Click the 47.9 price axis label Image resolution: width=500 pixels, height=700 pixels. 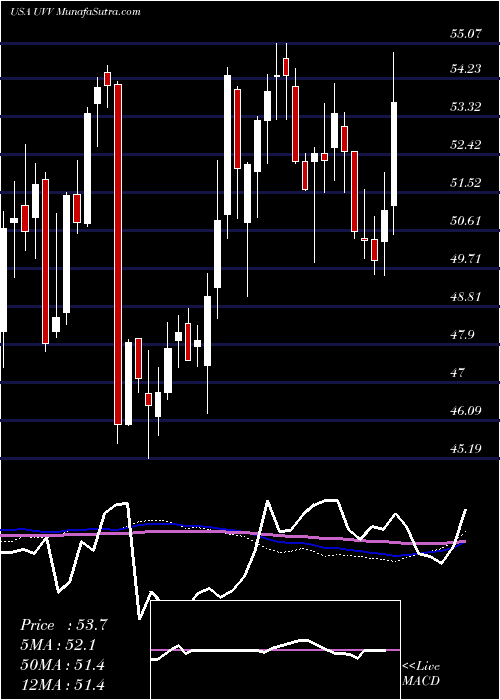pyautogui.click(x=462, y=334)
